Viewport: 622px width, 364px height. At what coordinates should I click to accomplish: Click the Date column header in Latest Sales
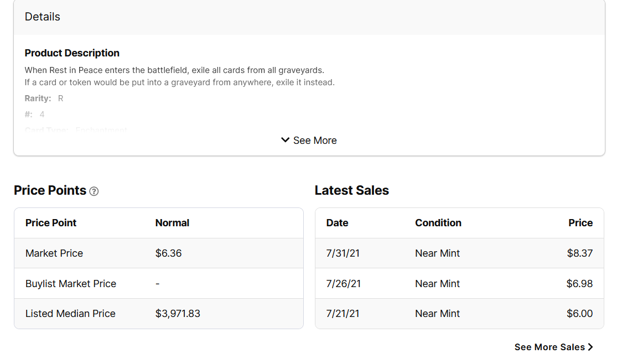pos(337,223)
